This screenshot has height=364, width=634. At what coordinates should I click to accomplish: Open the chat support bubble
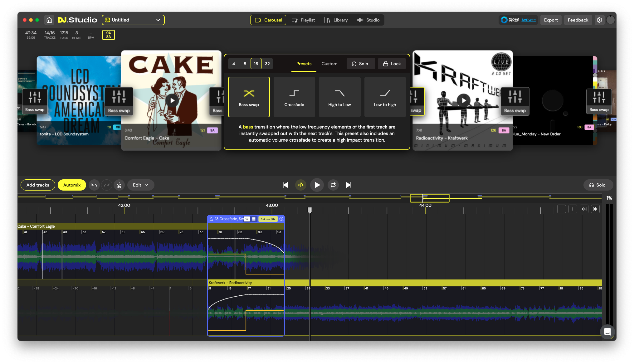coord(607,332)
